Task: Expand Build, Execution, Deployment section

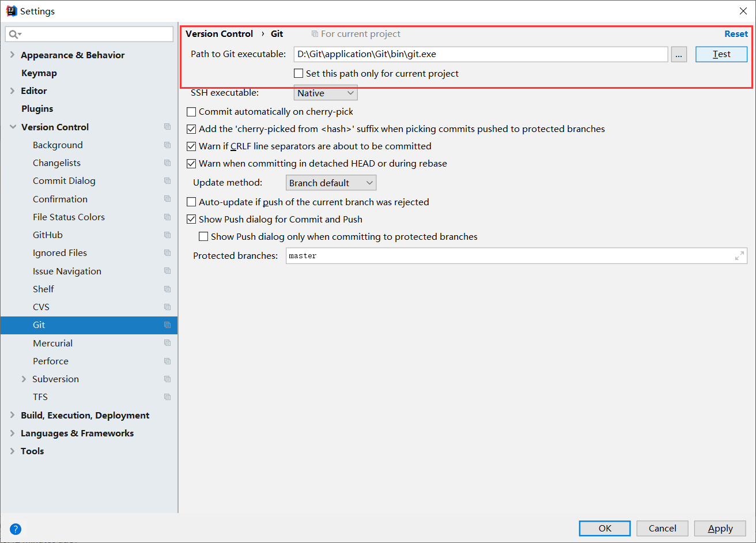Action: pos(13,415)
